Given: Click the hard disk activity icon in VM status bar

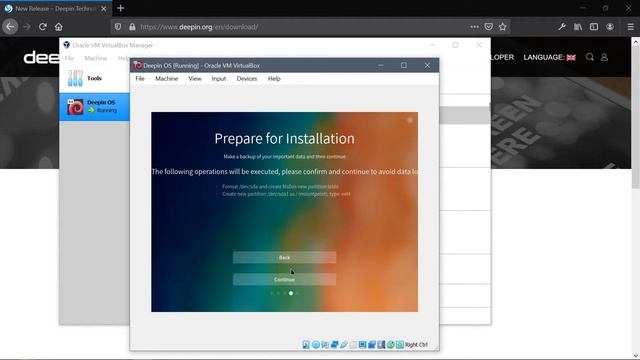Looking at the screenshot, I should 306,344.
